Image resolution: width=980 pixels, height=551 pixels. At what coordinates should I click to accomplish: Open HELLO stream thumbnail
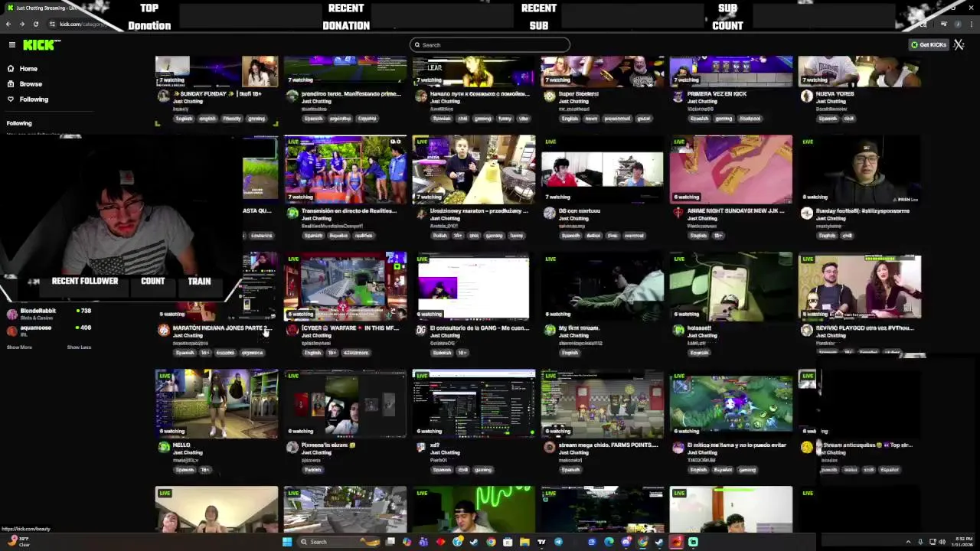(x=217, y=404)
